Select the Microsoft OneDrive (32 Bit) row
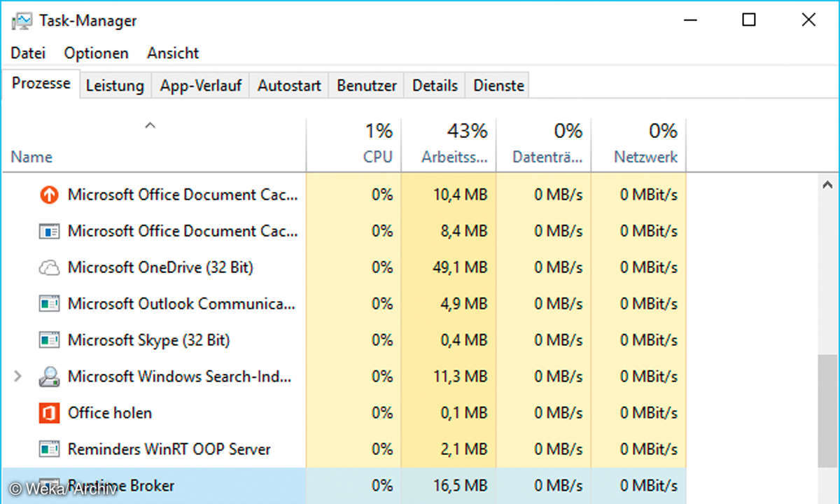Screen dimensions: 840x504 pos(344,267)
